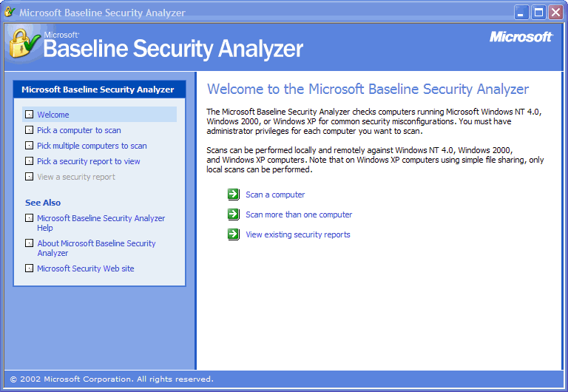Screen dimensions: 568x392
Task: Click the Microsoft logo in the header
Action: pos(521,37)
